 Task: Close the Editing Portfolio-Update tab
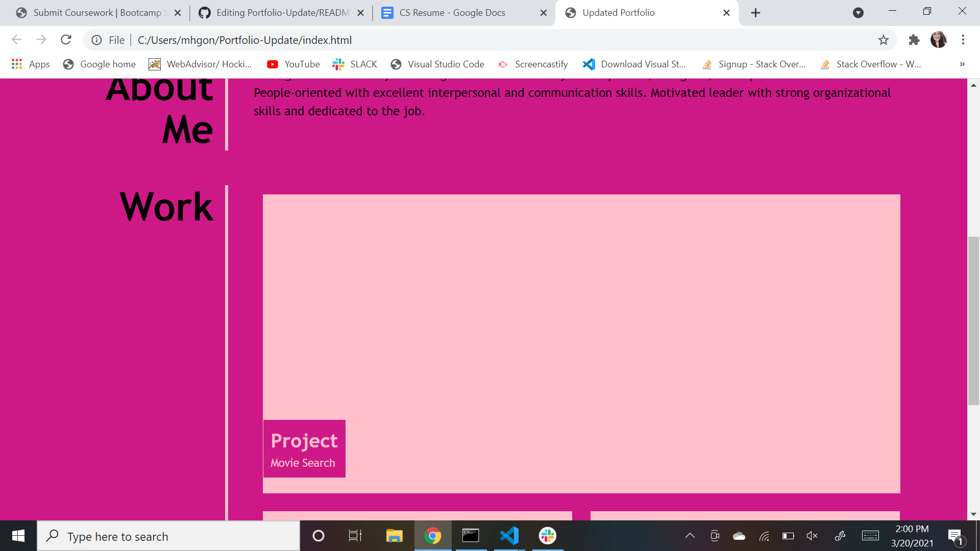pyautogui.click(x=360, y=13)
